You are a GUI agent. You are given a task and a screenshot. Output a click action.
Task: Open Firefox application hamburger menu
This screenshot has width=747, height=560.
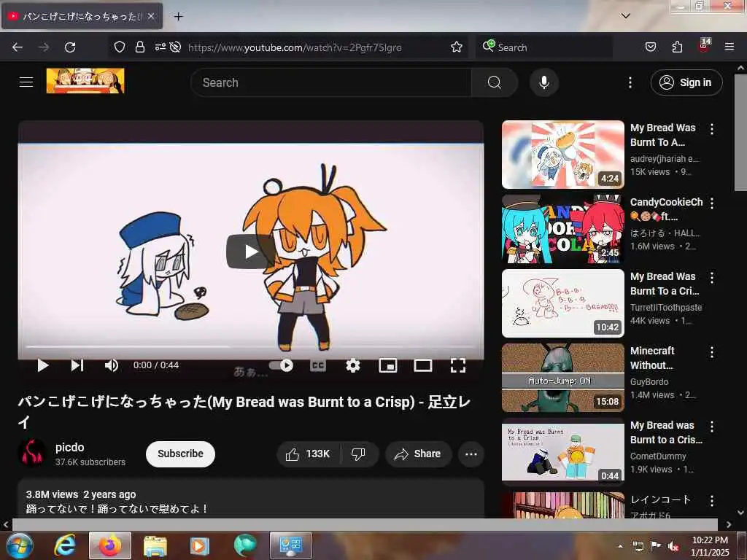[729, 47]
